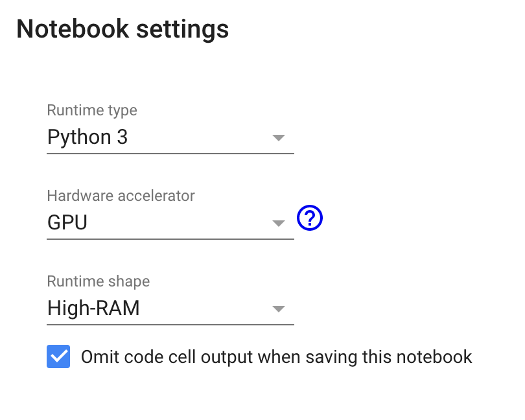
Task: Click the Notebook settings dialog heading
Action: [122, 29]
